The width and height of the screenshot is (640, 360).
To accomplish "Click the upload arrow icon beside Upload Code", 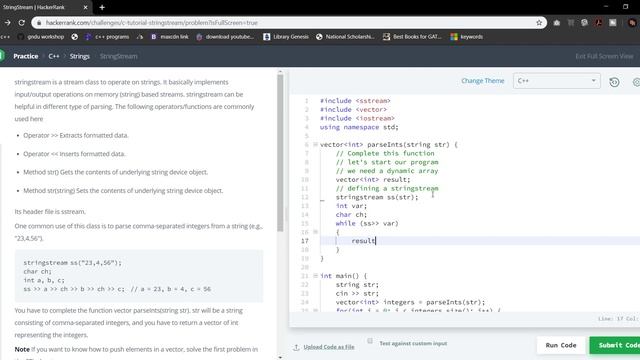I will (x=296, y=347).
